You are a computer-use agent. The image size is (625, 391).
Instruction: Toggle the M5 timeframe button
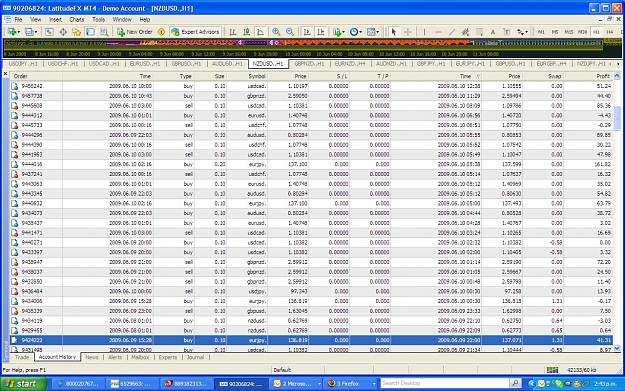pos(554,32)
